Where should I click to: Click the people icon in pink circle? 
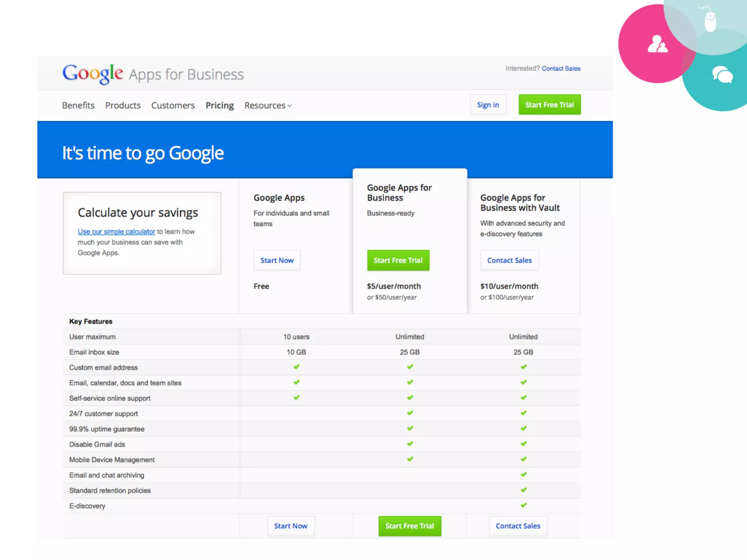tap(657, 44)
